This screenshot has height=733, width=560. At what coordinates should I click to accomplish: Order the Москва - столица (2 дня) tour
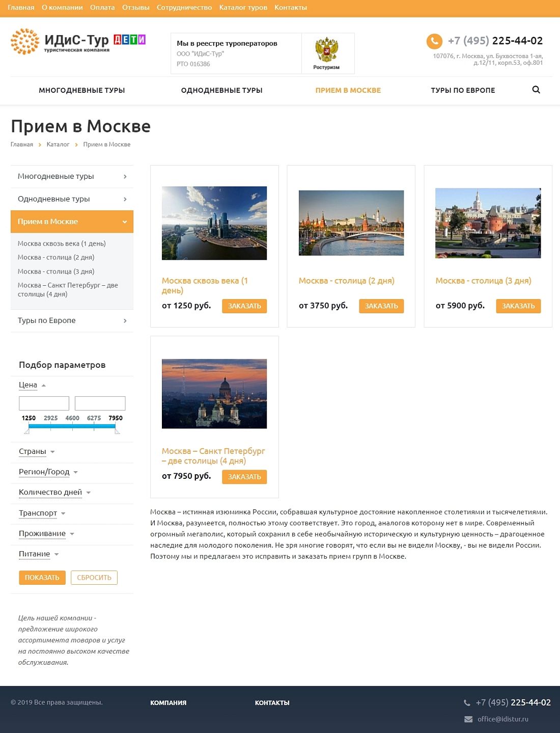coord(381,306)
